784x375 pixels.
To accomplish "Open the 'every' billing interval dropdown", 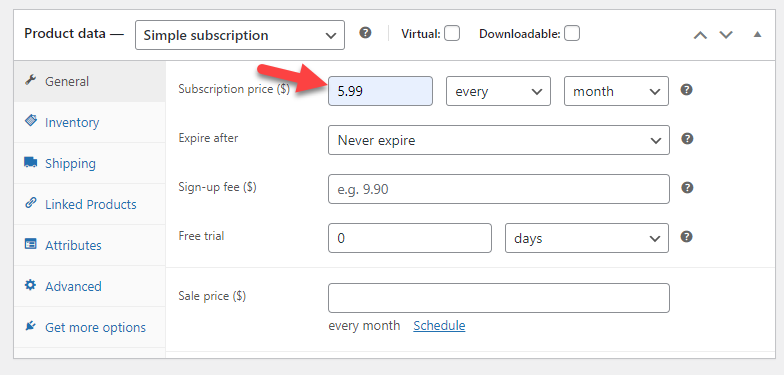I will [498, 91].
